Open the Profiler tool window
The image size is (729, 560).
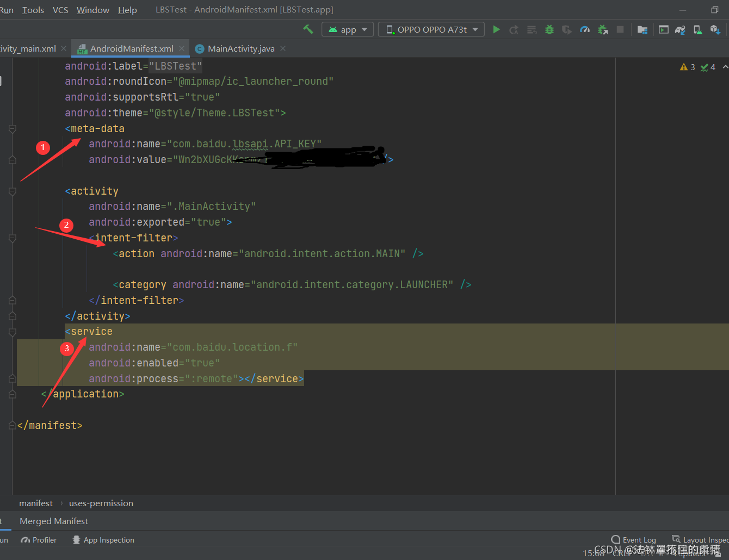point(39,540)
